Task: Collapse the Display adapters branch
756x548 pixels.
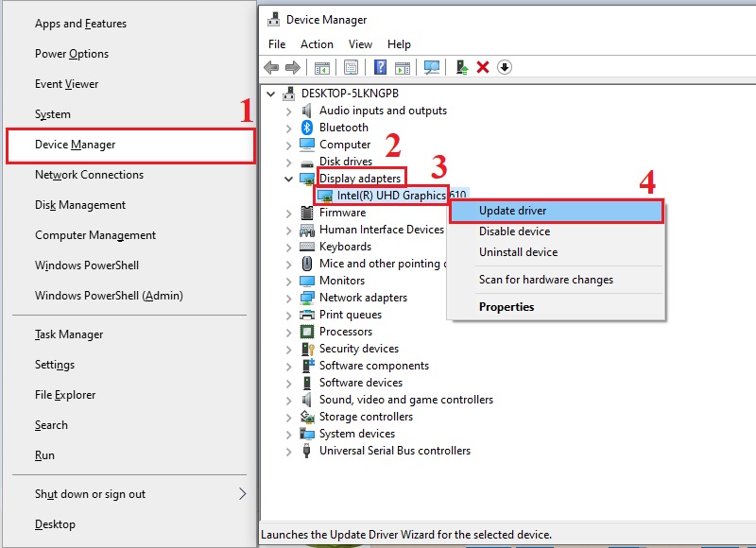Action: [x=288, y=179]
